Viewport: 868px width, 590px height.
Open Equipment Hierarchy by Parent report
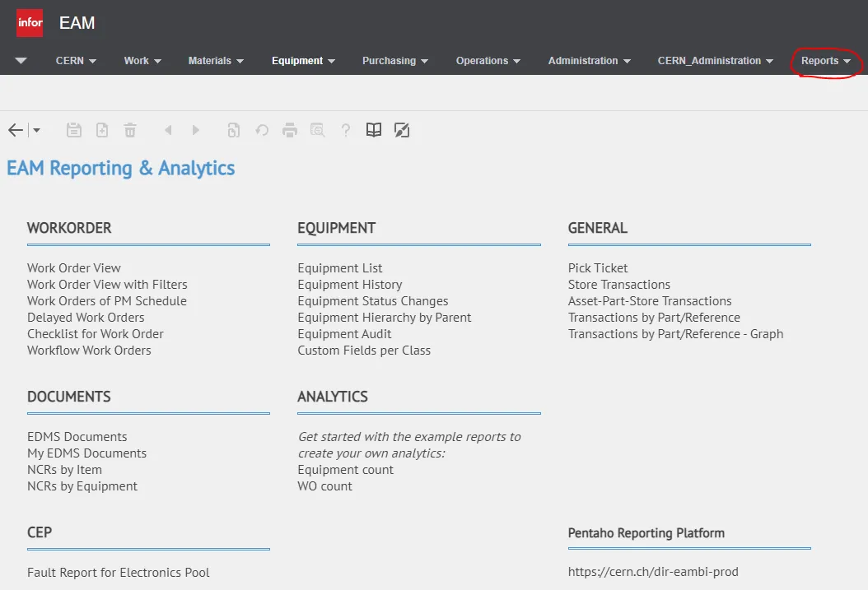(x=385, y=318)
